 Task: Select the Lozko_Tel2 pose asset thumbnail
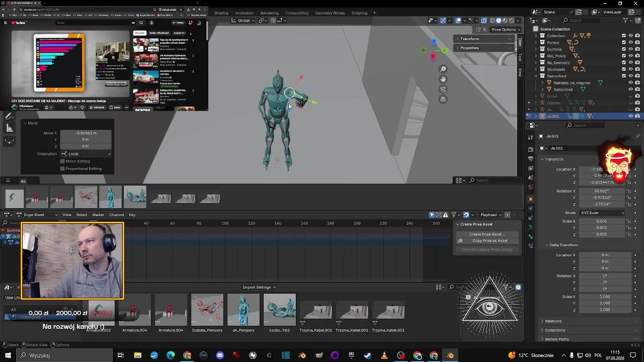[279, 309]
